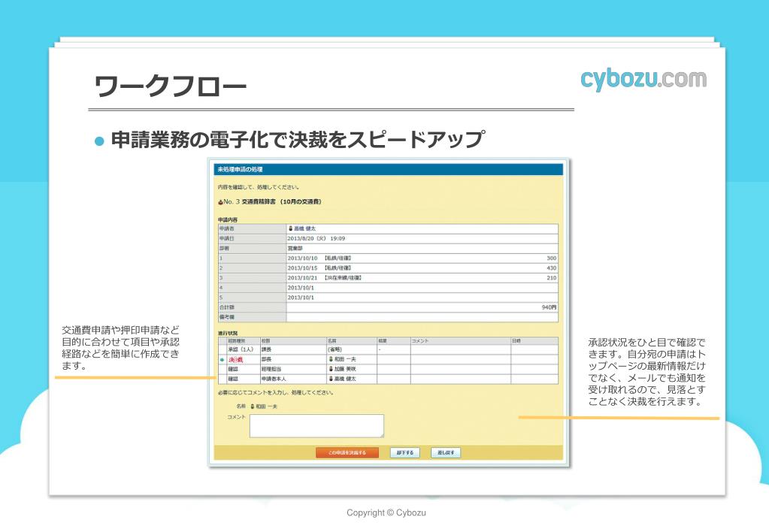Click the amount 430 in row 2
The width and height of the screenshot is (769, 532).
(x=552, y=268)
